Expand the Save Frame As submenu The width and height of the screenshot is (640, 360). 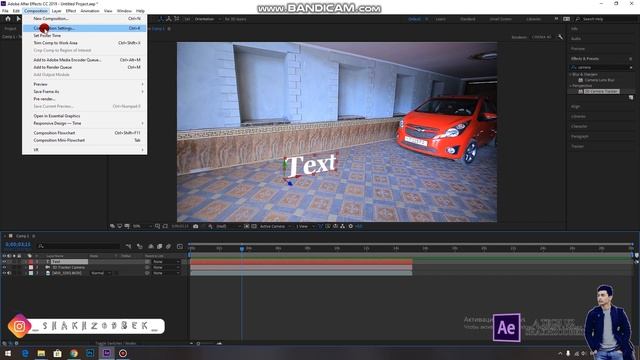(84, 91)
